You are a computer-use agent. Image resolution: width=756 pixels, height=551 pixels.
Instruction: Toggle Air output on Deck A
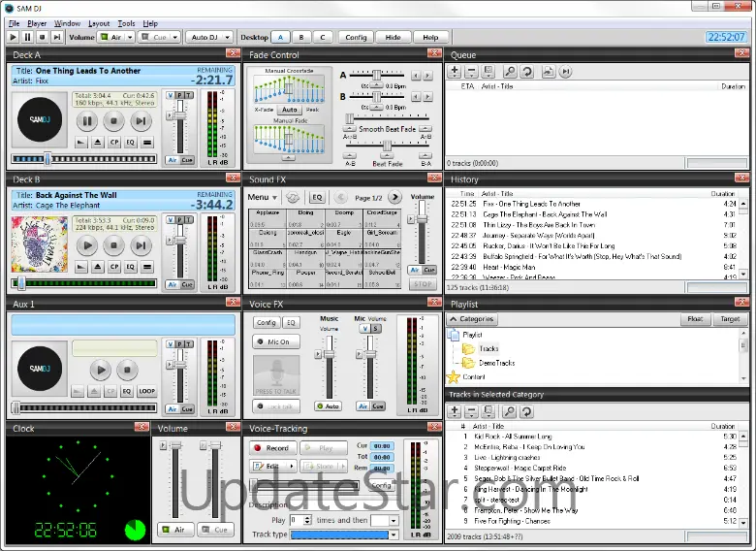[x=173, y=160]
